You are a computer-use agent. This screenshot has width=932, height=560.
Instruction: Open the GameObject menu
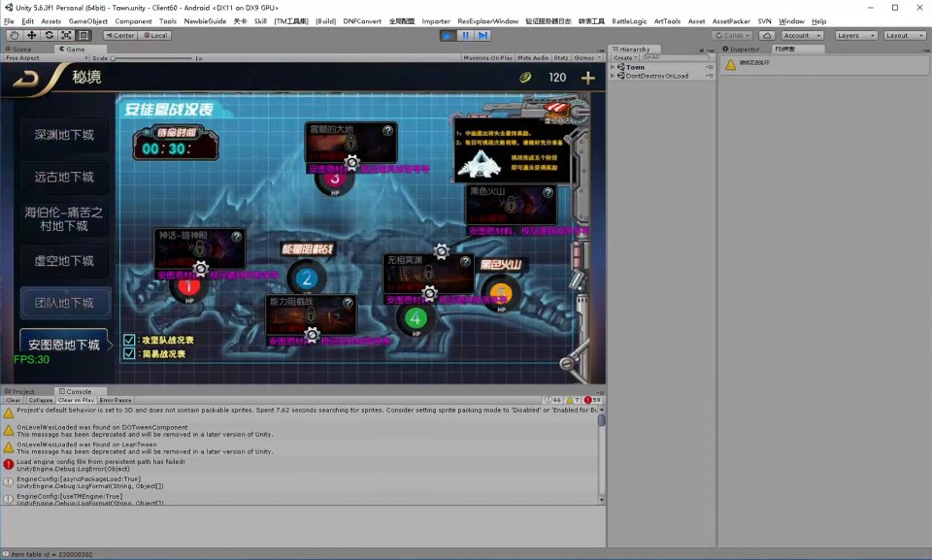tap(88, 20)
